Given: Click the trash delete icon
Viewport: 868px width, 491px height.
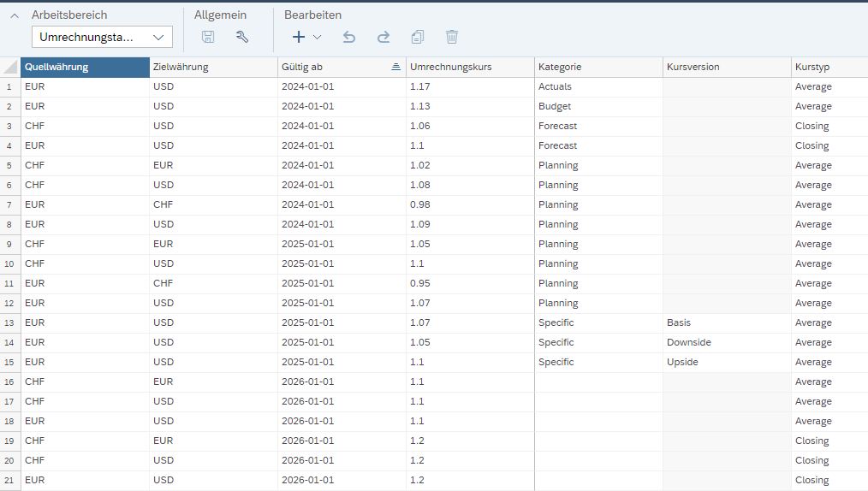Looking at the screenshot, I should [452, 37].
